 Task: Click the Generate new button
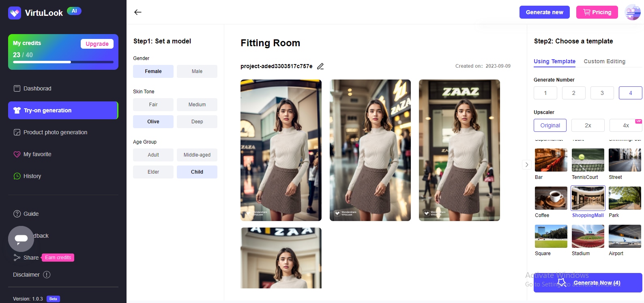point(545,12)
